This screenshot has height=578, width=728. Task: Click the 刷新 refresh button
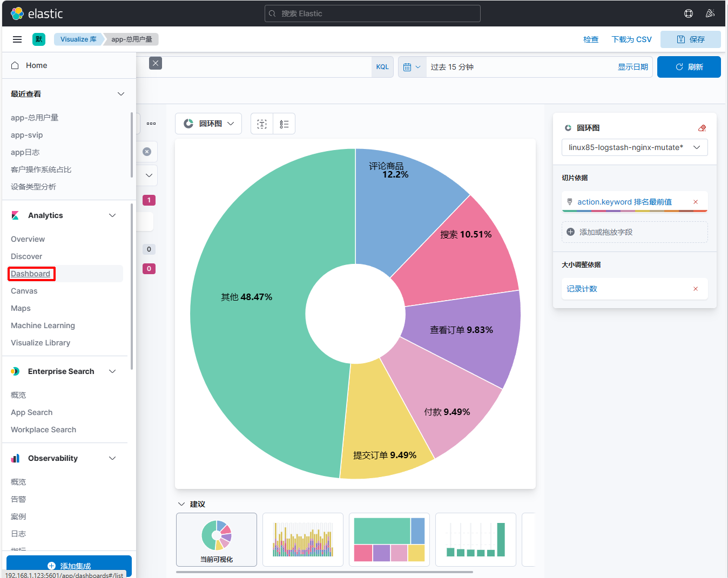(x=689, y=67)
